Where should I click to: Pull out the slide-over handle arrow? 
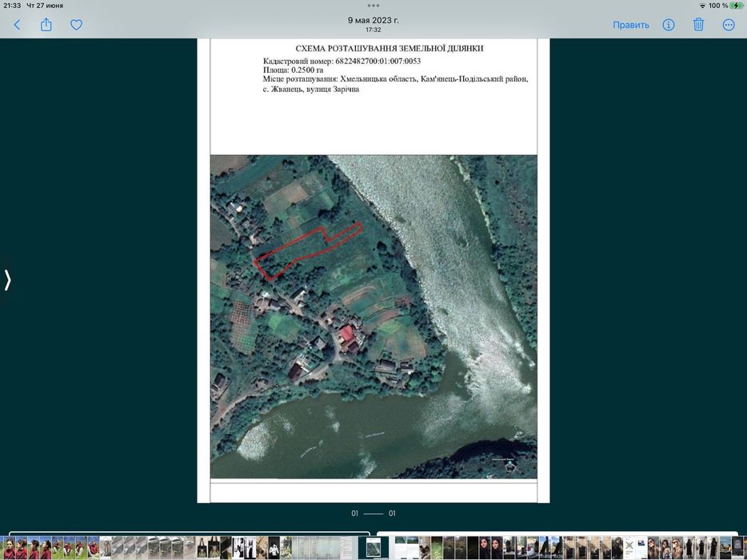(x=7, y=280)
